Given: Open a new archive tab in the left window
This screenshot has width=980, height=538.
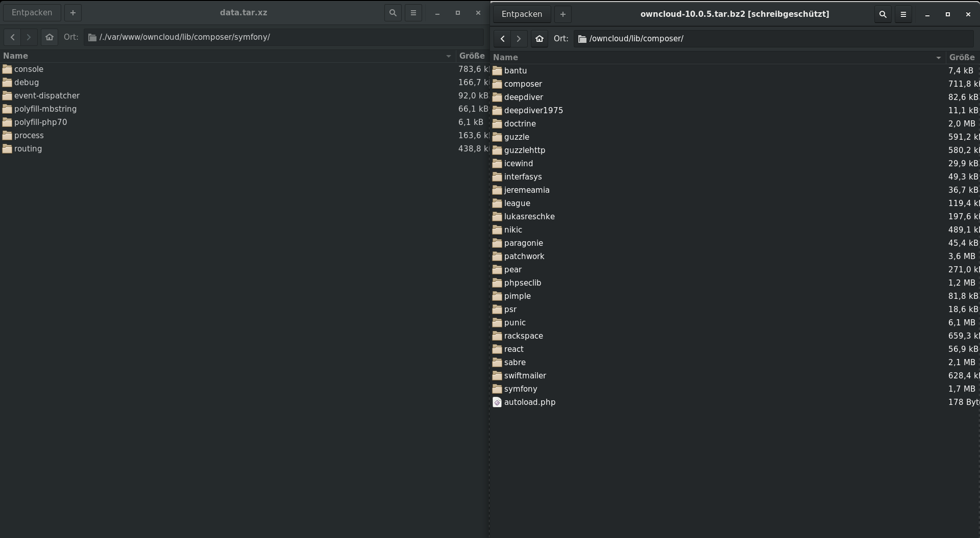Looking at the screenshot, I should click(72, 12).
